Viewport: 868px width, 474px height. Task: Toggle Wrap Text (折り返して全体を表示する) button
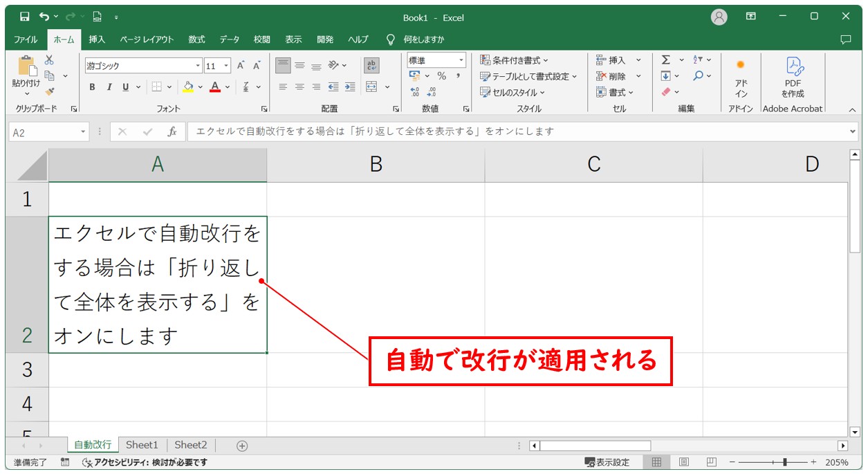coord(371,65)
